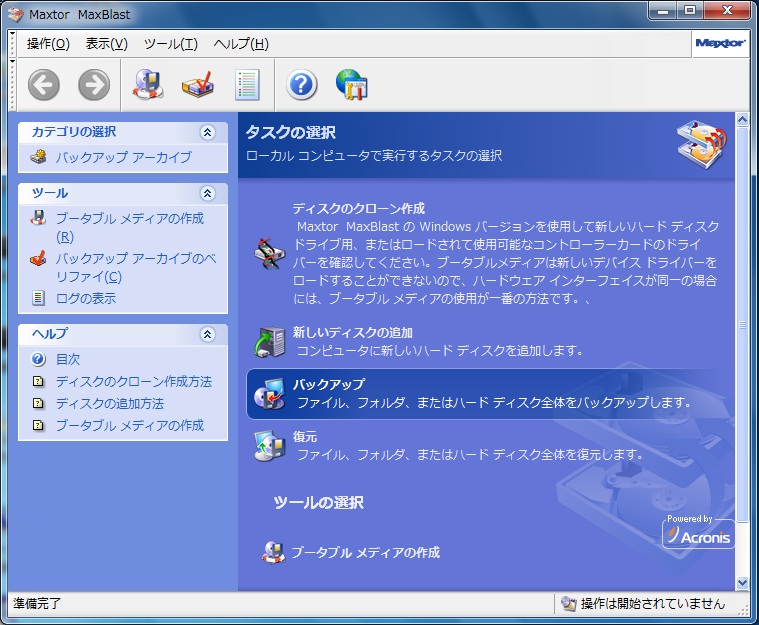This screenshot has width=759, height=625.
Task: Open the 表示(V) menu
Action: pos(106,44)
